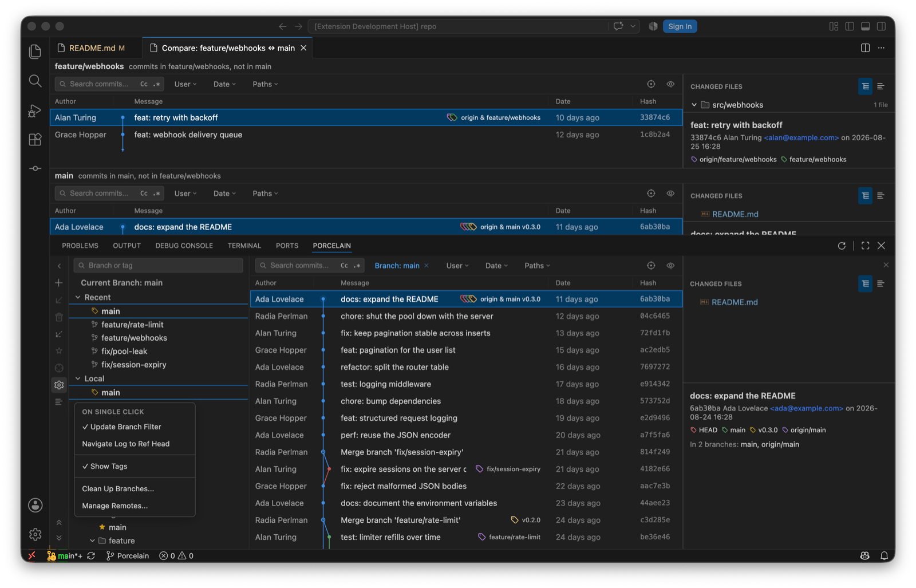Toggle the primary side bar layout icon
Image resolution: width=916 pixels, height=588 pixels.
point(850,26)
